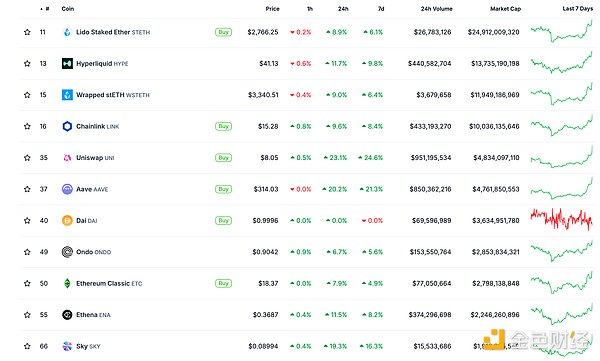Sort by 24h Volume column header
The image size is (600, 361).
[437, 8]
